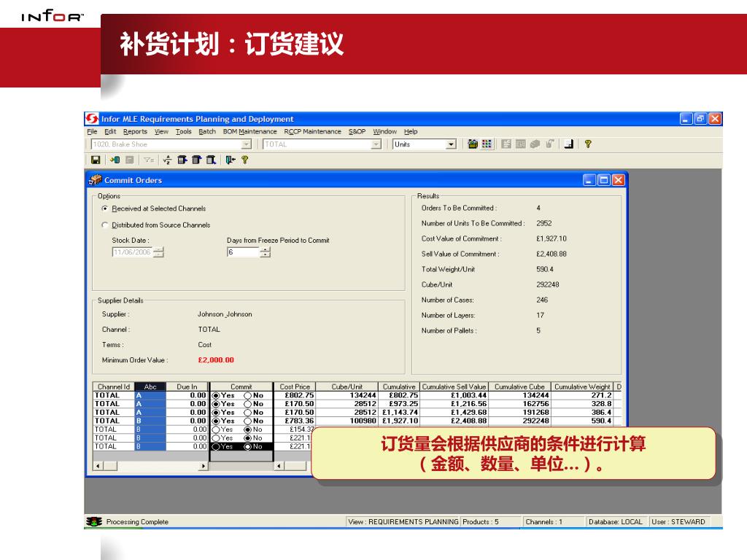The height and width of the screenshot is (560, 747).
Task: Click View: REQUIREMENTS PLANNING in status bar
Action: (x=403, y=522)
